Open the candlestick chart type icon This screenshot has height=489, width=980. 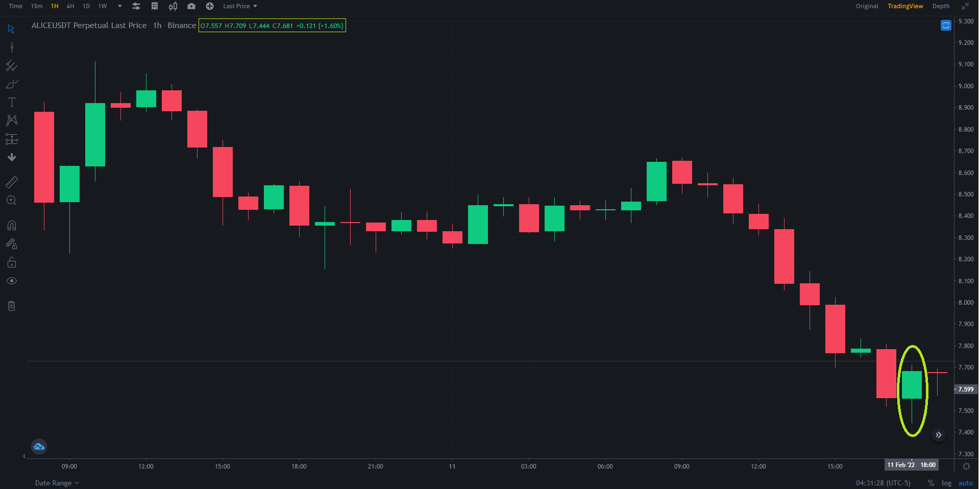click(x=173, y=6)
